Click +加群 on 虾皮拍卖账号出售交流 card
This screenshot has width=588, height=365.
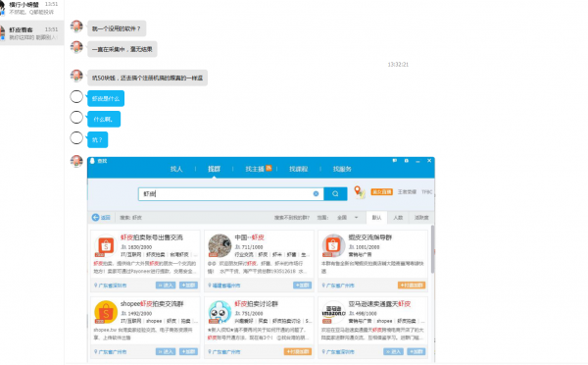click(x=188, y=285)
